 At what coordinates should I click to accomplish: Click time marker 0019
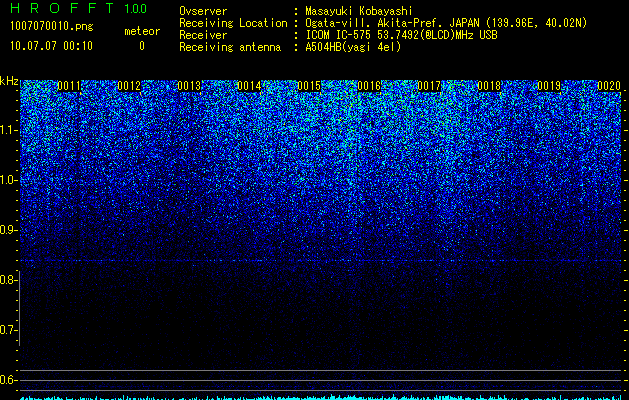coord(549,86)
